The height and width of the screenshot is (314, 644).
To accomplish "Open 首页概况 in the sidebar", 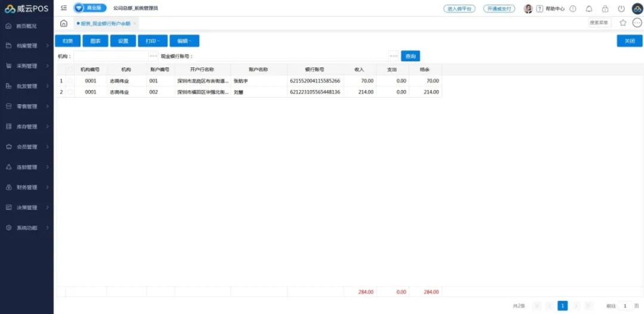I will pyautogui.click(x=27, y=26).
